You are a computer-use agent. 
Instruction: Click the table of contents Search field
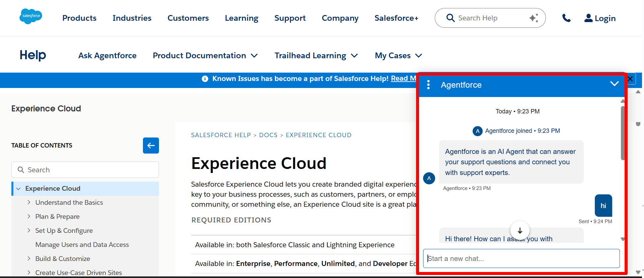[x=85, y=170]
